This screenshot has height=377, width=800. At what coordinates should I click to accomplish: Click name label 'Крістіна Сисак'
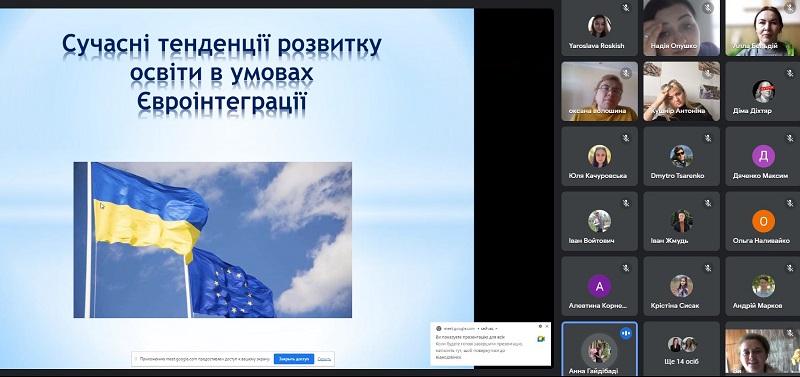pos(674,306)
